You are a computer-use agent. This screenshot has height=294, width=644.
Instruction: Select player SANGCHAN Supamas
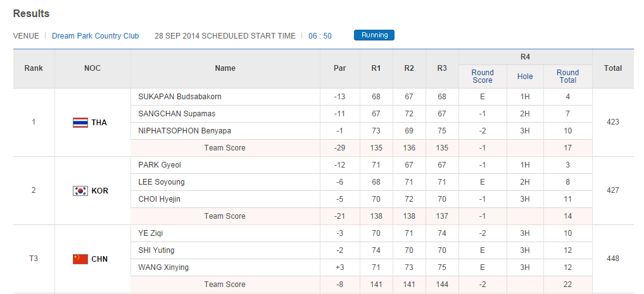coord(177,114)
